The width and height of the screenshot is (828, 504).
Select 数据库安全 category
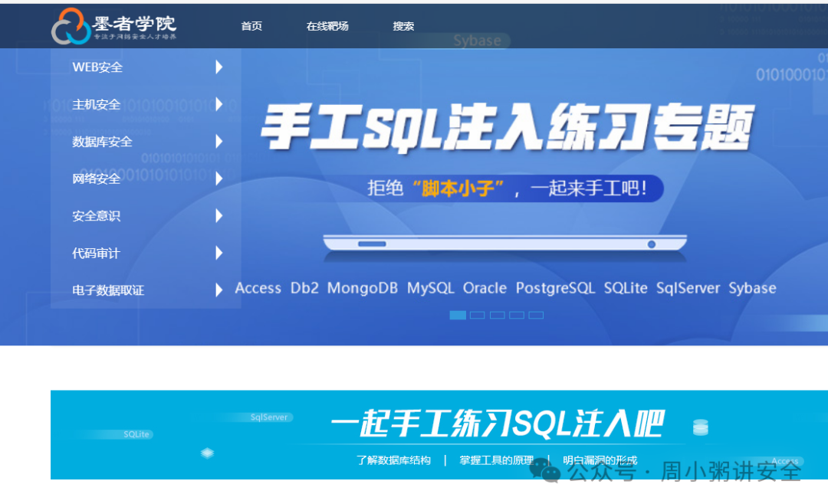[102, 142]
